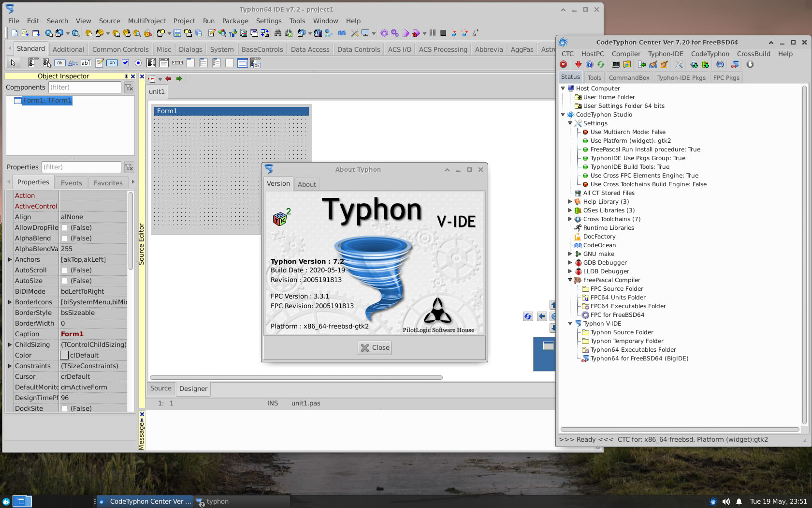Click the red down arrow icon in CodeTyphon Center
The width and height of the screenshot is (812, 508).
pos(578,64)
